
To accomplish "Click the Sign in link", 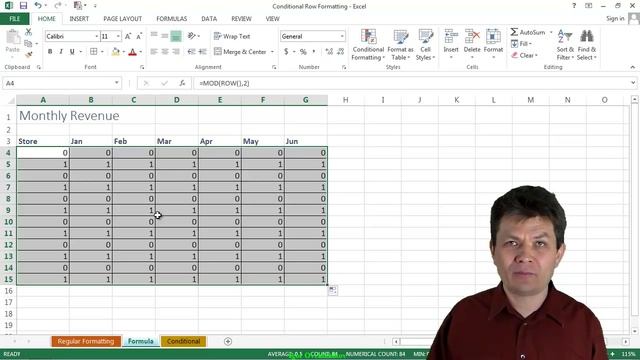I will point(615,19).
